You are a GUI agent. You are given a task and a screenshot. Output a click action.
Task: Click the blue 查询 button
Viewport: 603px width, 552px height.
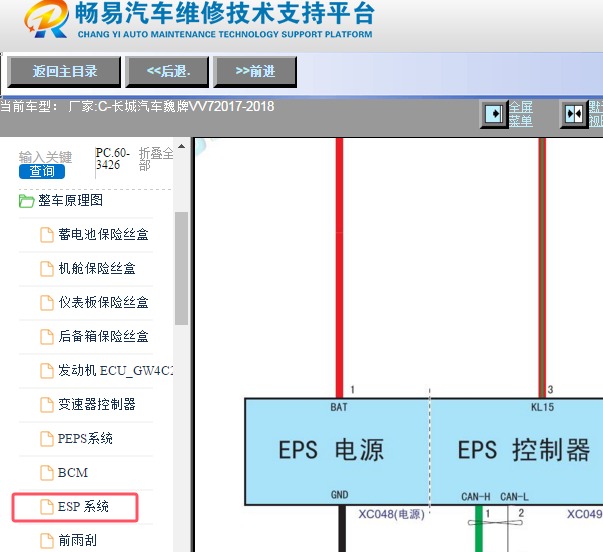point(42,171)
